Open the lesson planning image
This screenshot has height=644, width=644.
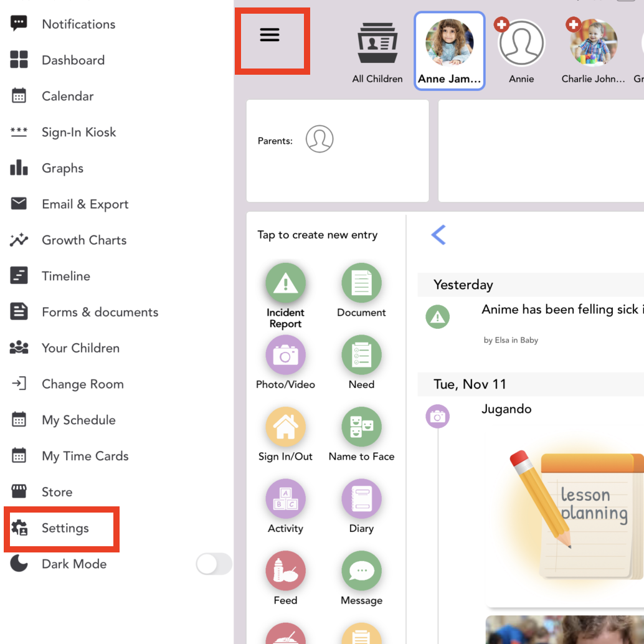coord(565,519)
